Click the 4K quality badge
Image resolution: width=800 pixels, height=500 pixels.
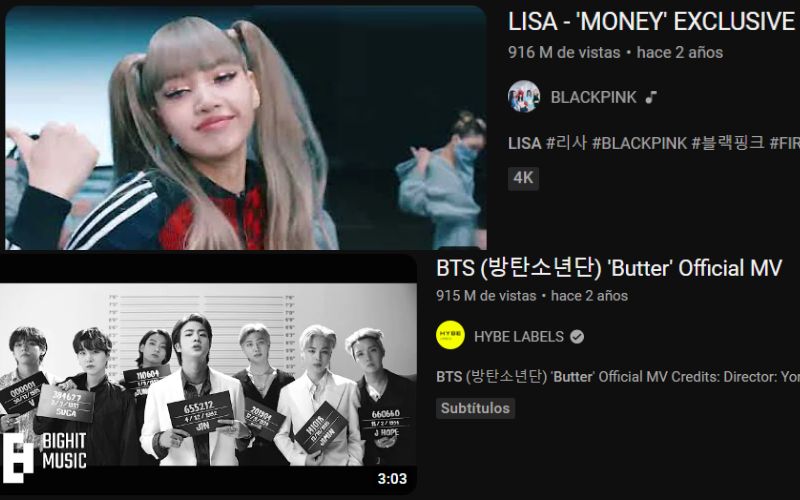pos(523,178)
